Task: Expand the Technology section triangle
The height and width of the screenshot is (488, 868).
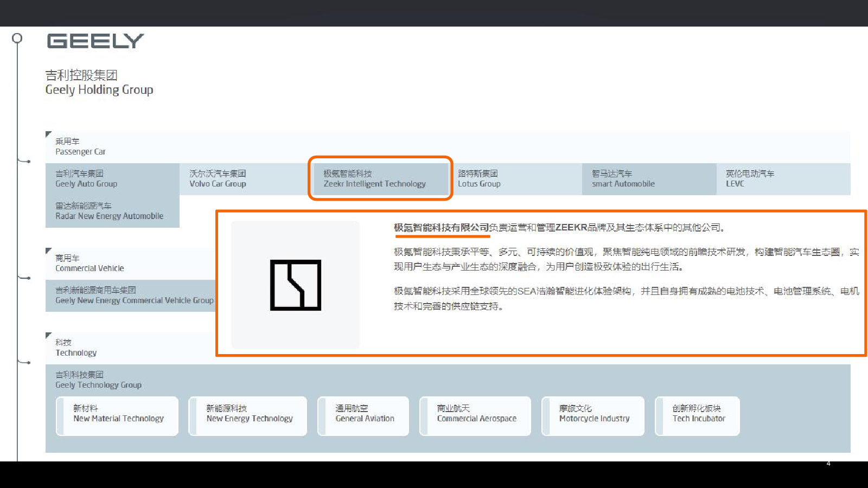Action: pyautogui.click(x=48, y=335)
